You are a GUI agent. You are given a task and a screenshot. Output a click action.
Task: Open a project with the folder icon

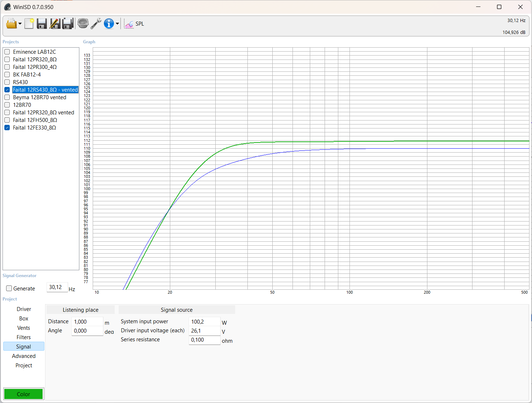[11, 24]
